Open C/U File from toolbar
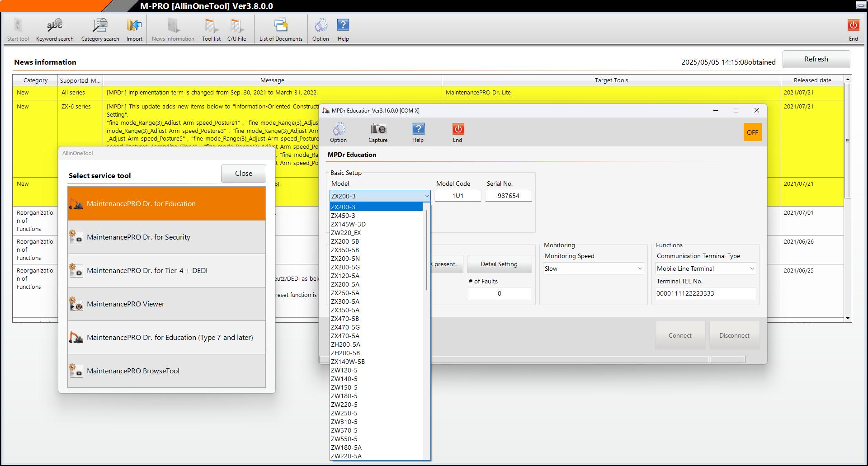Image resolution: width=868 pixels, height=466 pixels. click(x=236, y=30)
